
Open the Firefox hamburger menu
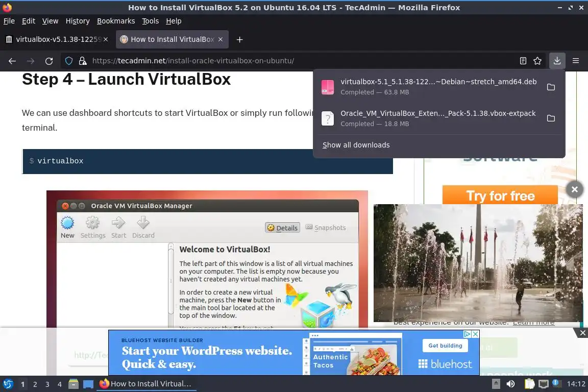pos(576,61)
